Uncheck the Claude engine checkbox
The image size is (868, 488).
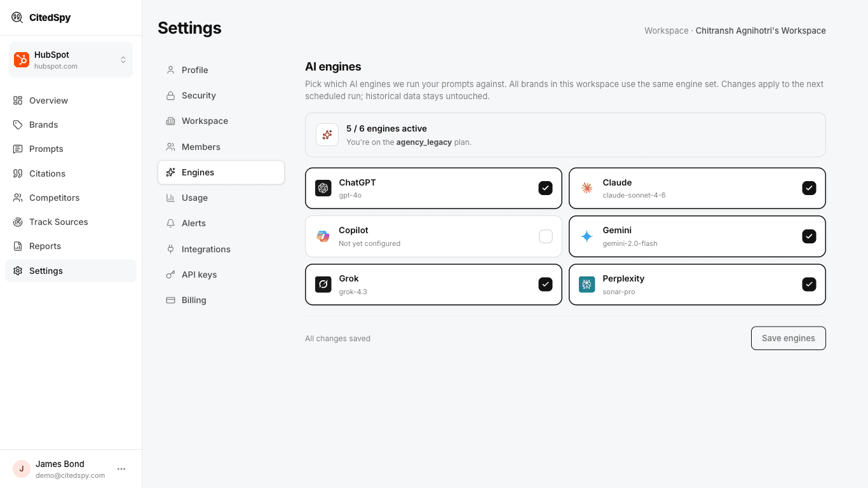(x=809, y=188)
